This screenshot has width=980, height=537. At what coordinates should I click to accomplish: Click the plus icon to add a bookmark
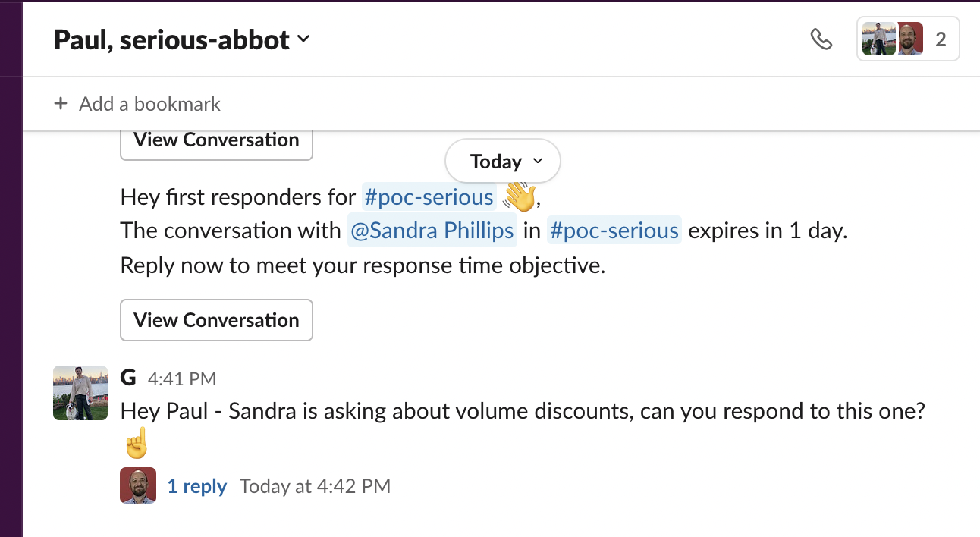(x=61, y=104)
